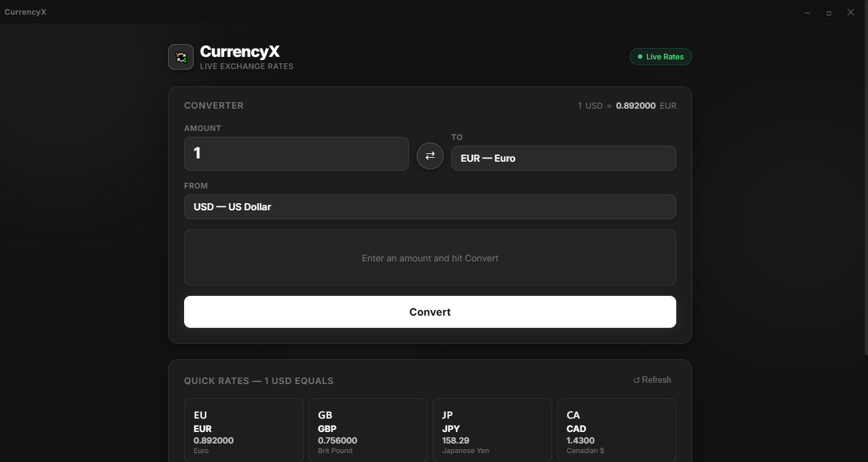The width and height of the screenshot is (868, 462).
Task: Open the TO currency dropdown
Action: click(x=564, y=158)
